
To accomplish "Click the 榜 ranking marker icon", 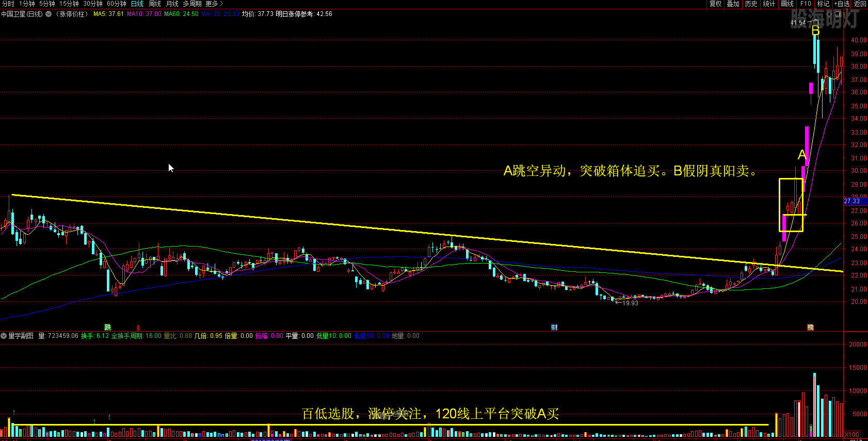I will point(810,327).
